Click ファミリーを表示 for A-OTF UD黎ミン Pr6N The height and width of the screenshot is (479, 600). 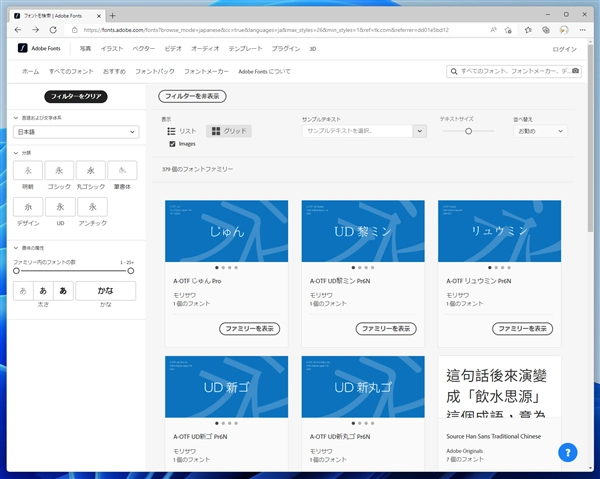(x=386, y=329)
